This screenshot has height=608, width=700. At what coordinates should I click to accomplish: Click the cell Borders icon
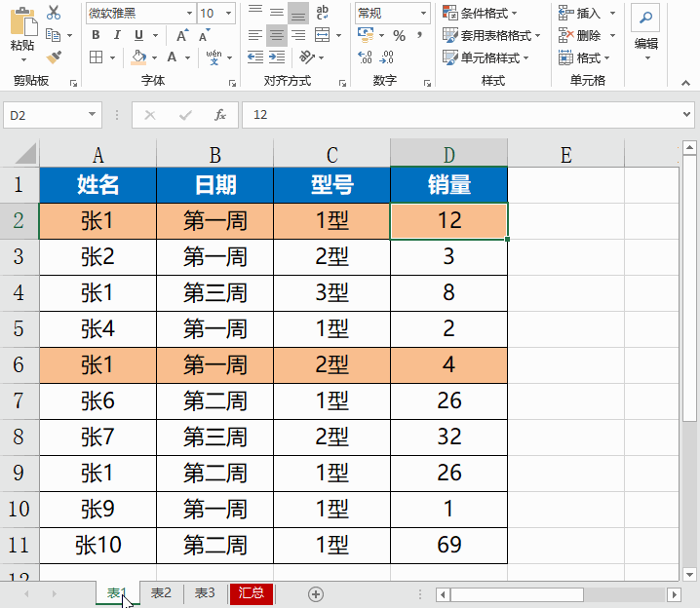96,57
